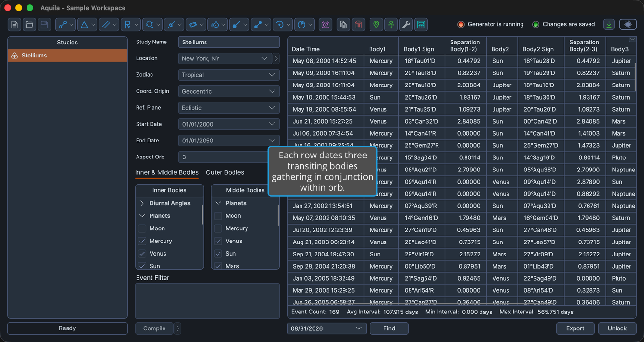Uncheck Venus in the Inner Bodies list
Image resolution: width=644 pixels, height=342 pixels.
[142, 254]
